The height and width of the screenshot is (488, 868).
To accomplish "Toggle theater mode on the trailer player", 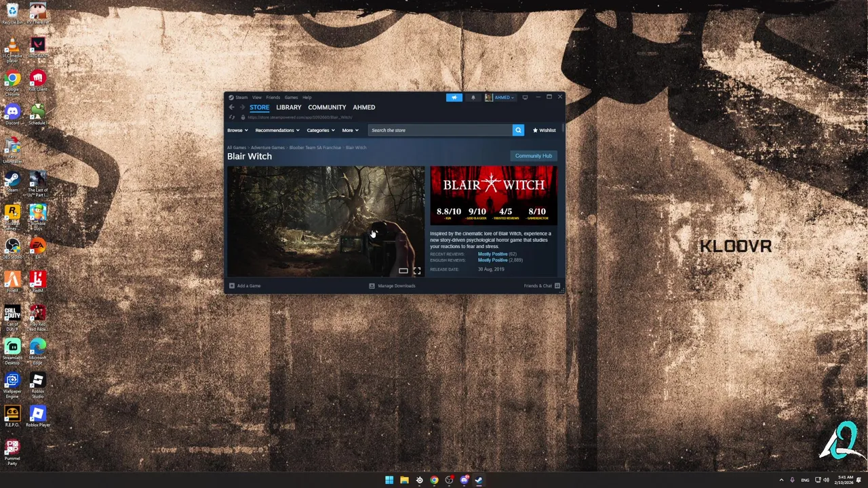I will coord(403,270).
